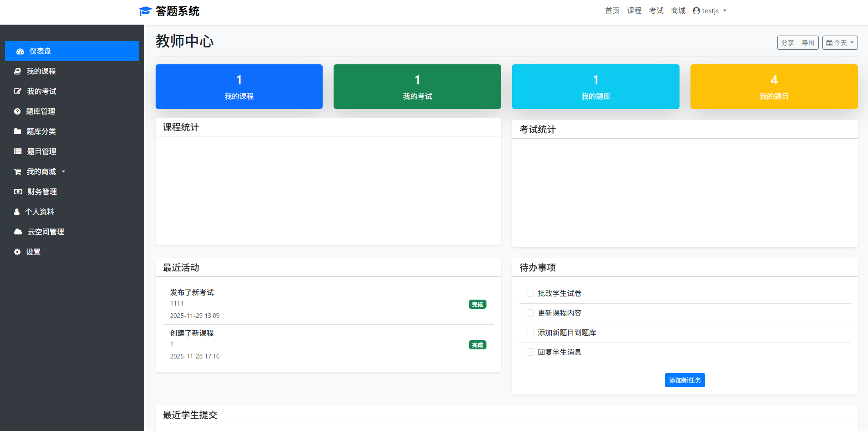
Task: Open the testjs user dropdown
Action: (x=710, y=11)
